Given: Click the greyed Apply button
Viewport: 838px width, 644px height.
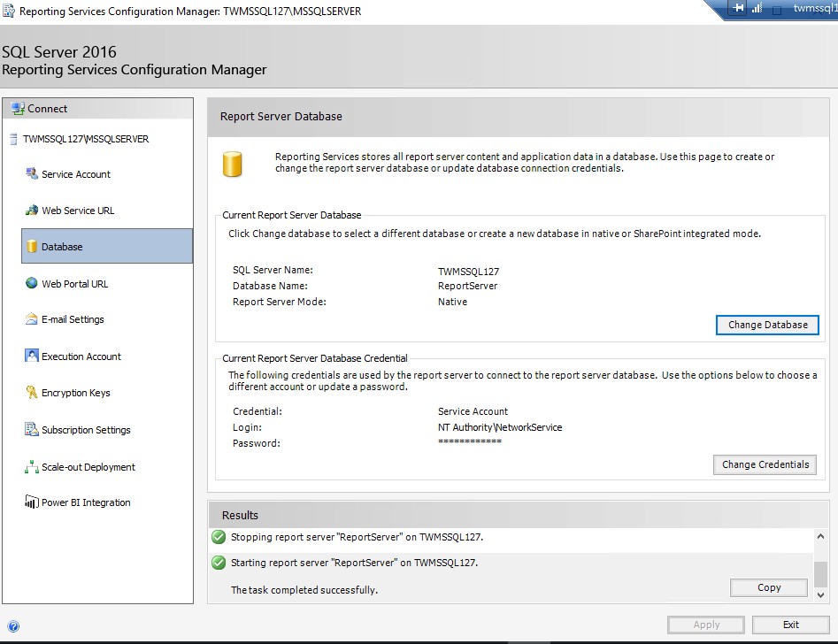Looking at the screenshot, I should [706, 625].
